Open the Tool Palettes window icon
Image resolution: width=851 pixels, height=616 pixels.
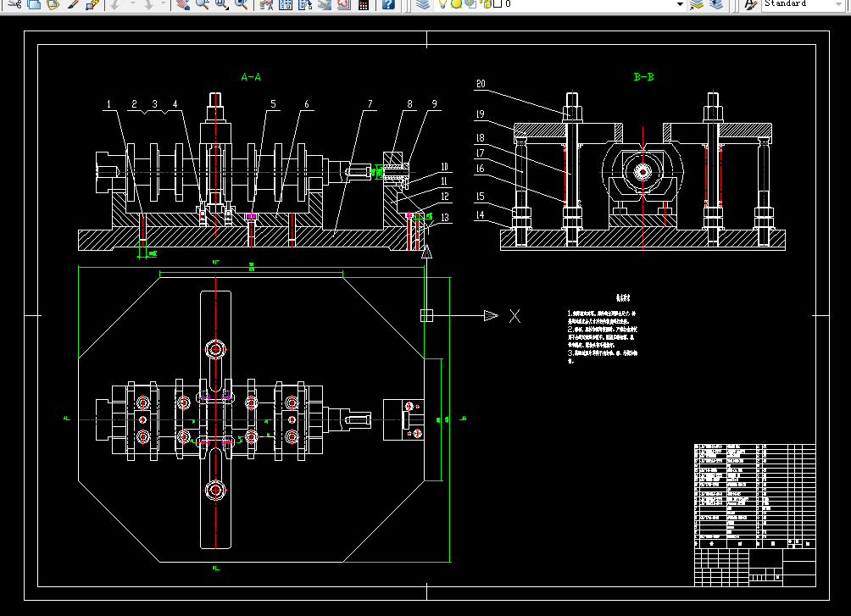[305, 4]
